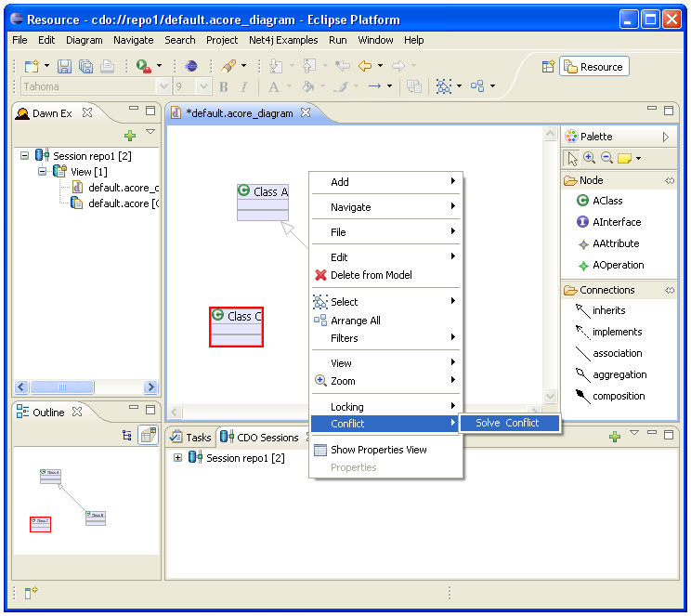Screen dimensions: 691x616
Task: Click scroll right arrow in Dawn Explorer
Action: coord(150,387)
